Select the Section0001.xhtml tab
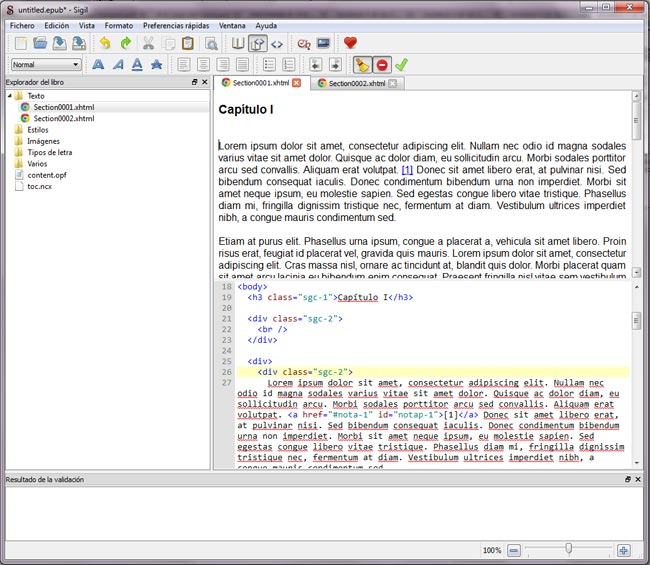 (x=260, y=83)
